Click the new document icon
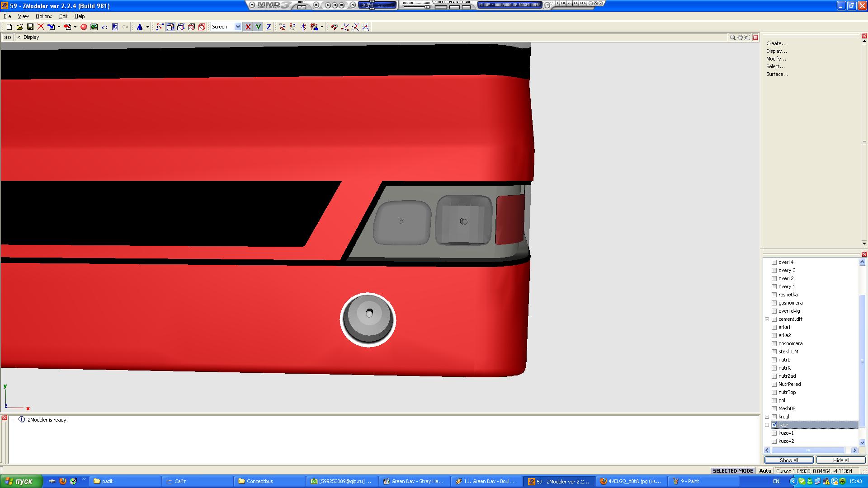 tap(9, 27)
